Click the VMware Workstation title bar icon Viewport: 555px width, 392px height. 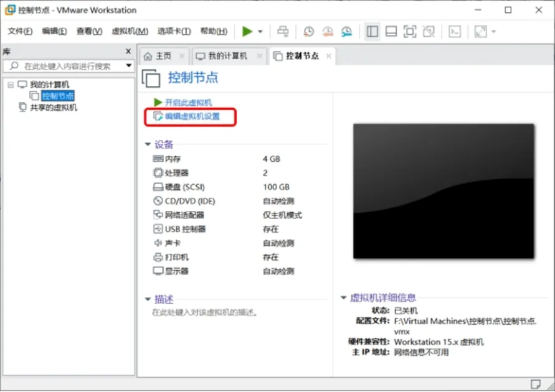coord(10,10)
